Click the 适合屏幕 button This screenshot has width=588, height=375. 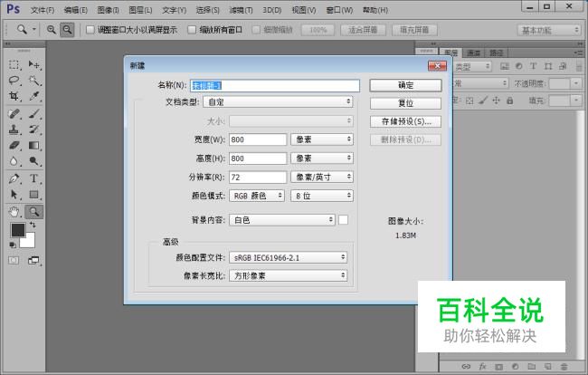point(363,30)
